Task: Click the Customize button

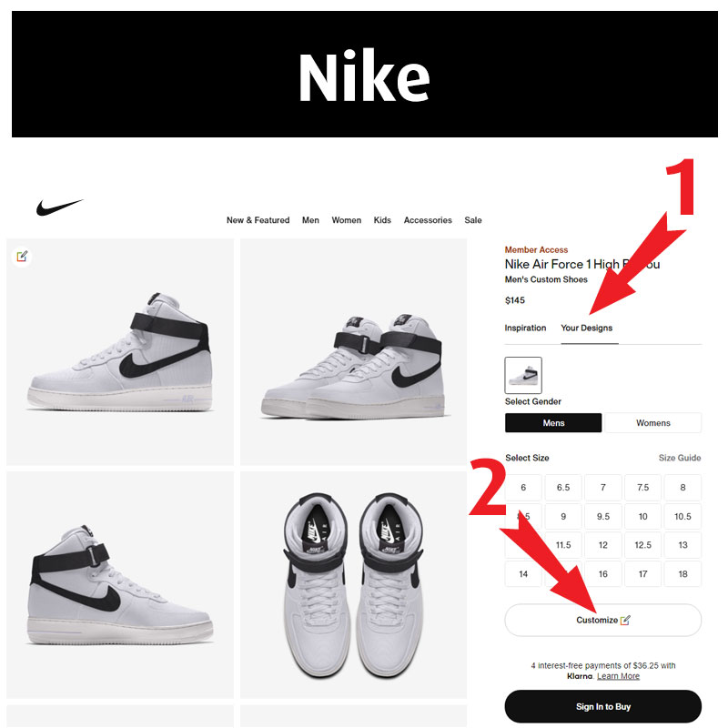Action: coord(602,620)
